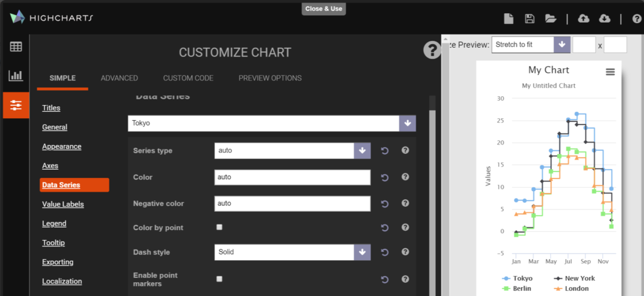The image size is (644, 296).
Task: Show help for Series type
Action: pyautogui.click(x=406, y=150)
